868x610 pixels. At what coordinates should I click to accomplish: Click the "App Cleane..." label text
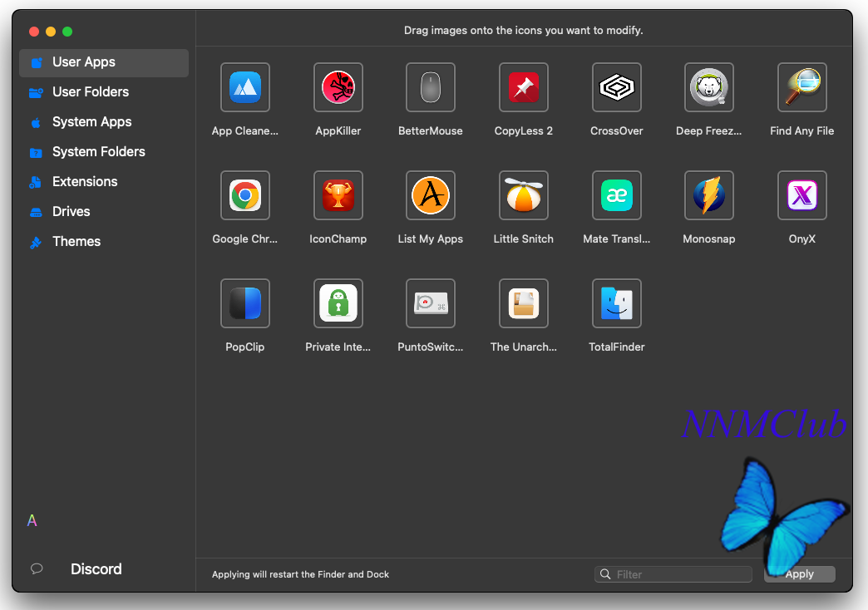245,131
